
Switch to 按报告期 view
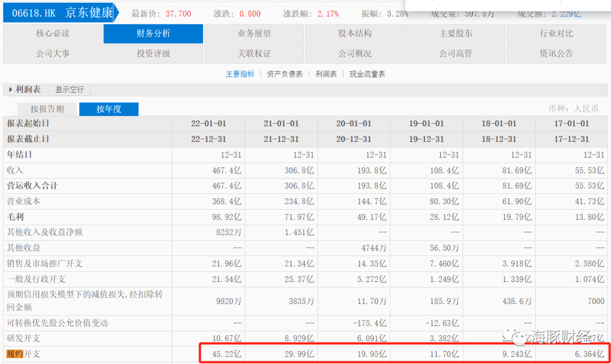[48, 109]
